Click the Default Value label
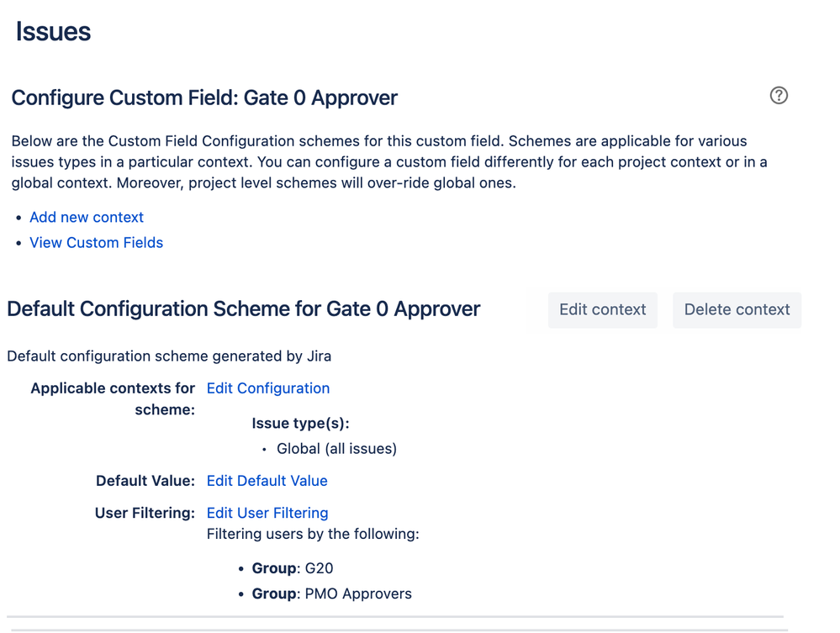 click(145, 480)
